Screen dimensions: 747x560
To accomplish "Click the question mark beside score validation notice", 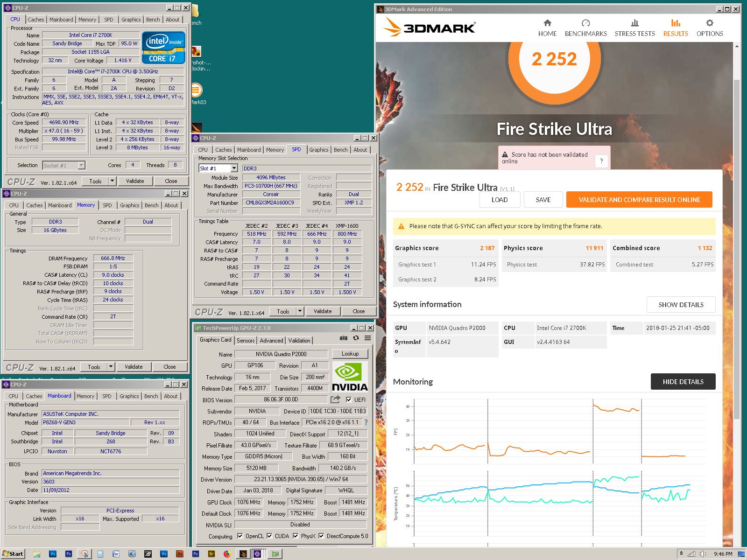I will 601,161.
